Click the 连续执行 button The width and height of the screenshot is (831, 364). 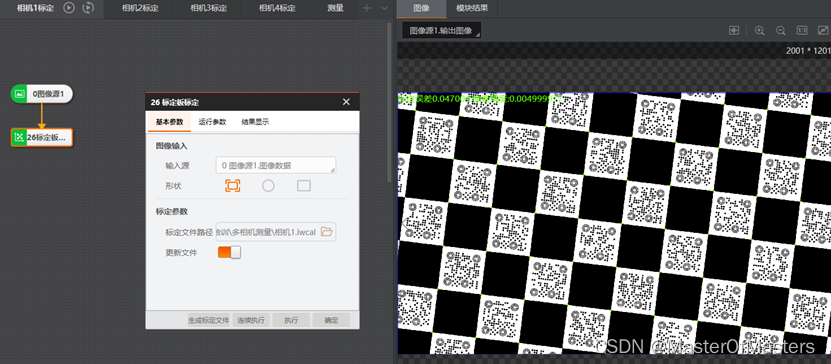[251, 320]
